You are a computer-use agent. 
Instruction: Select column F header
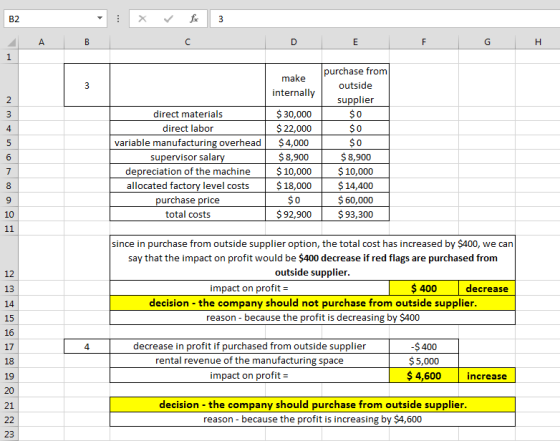pyautogui.click(x=424, y=42)
